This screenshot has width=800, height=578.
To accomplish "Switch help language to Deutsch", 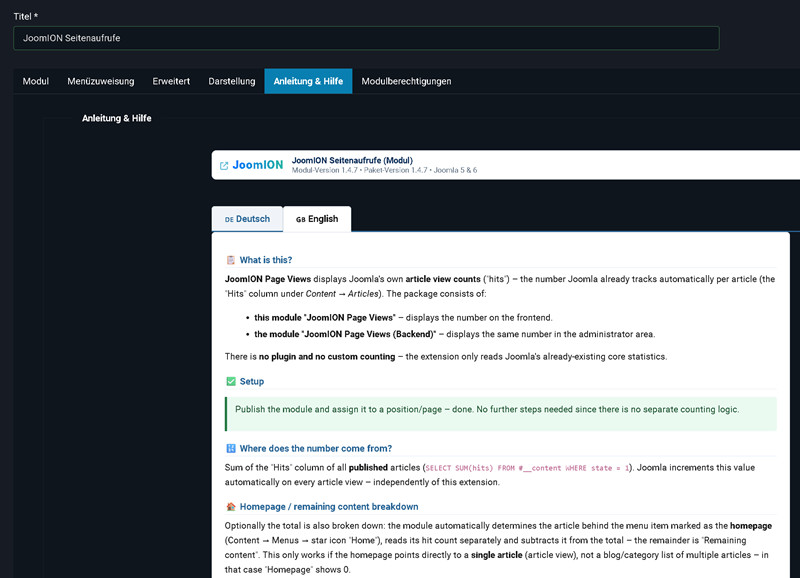I will pyautogui.click(x=247, y=219).
